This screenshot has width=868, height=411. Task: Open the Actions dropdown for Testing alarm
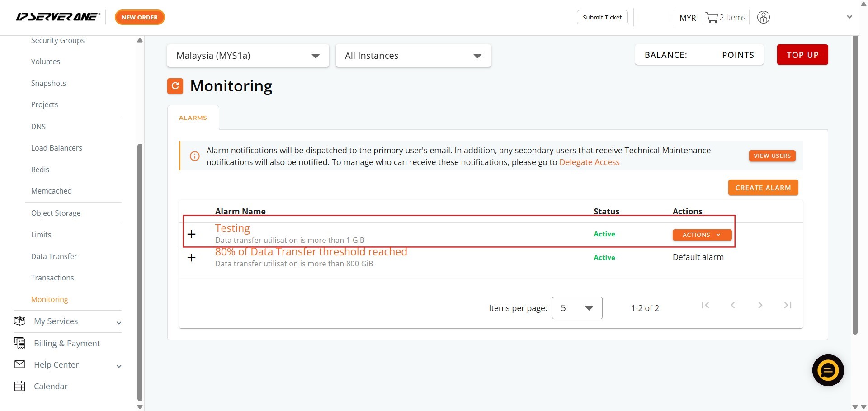702,235
